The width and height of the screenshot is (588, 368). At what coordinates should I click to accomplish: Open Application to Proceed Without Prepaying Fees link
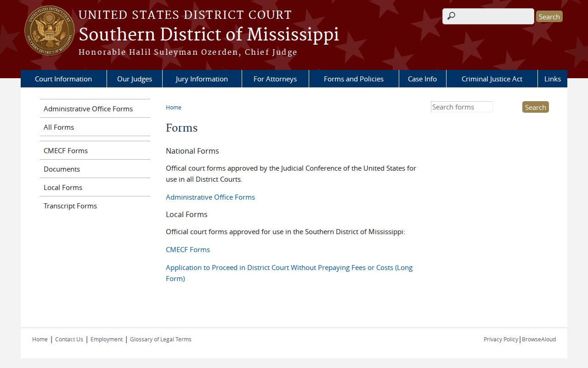click(289, 273)
